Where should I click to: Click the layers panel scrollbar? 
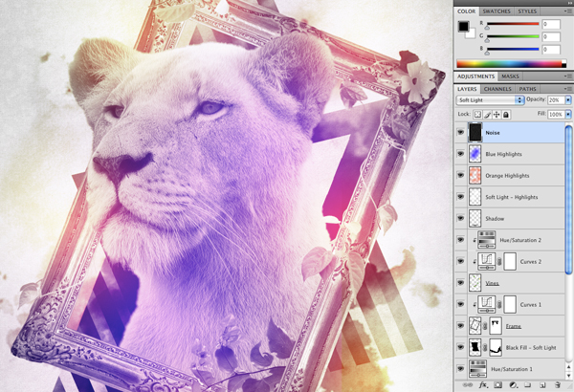pos(568,200)
